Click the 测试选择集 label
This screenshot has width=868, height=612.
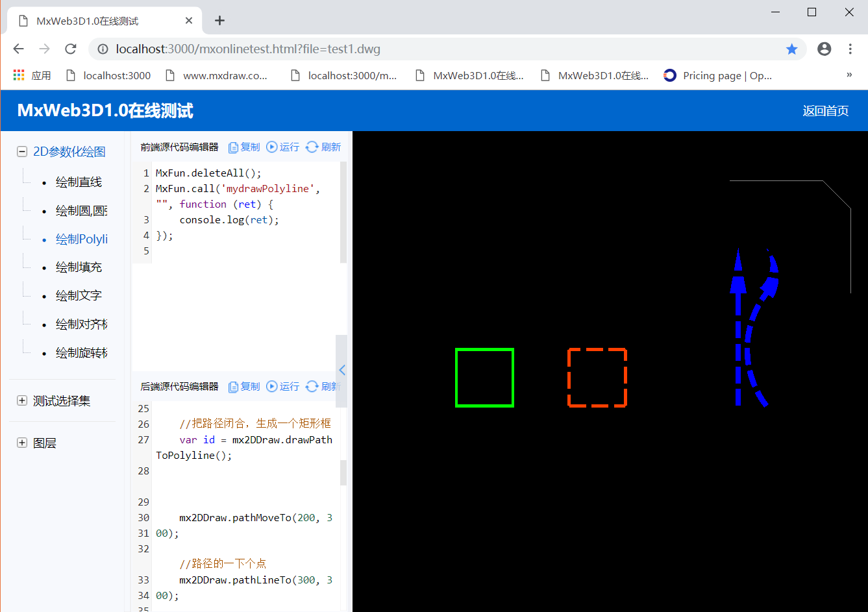coord(62,401)
